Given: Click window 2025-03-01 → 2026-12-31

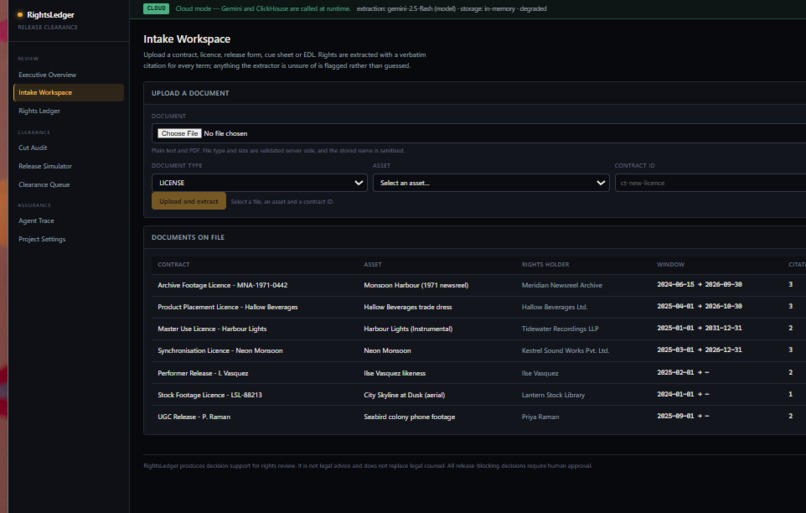Looking at the screenshot, I should click(x=699, y=350).
